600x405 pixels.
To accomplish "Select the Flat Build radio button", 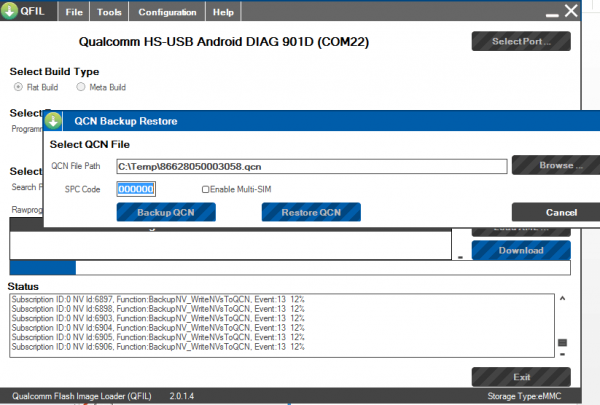I will point(18,87).
